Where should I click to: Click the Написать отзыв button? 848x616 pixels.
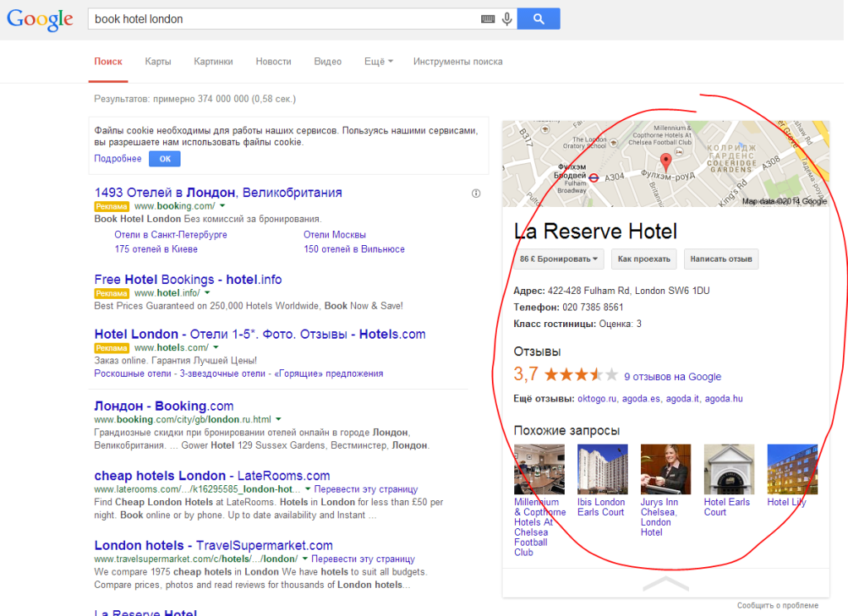click(721, 259)
